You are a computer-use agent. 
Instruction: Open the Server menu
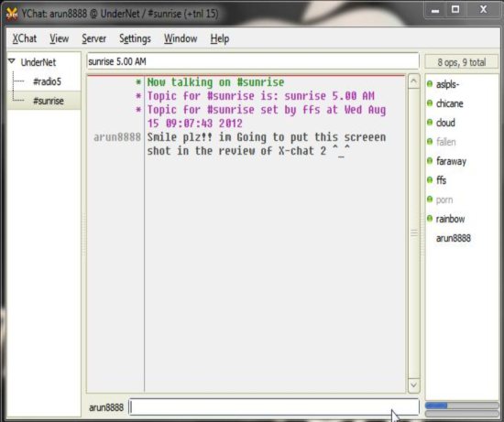[93, 38]
